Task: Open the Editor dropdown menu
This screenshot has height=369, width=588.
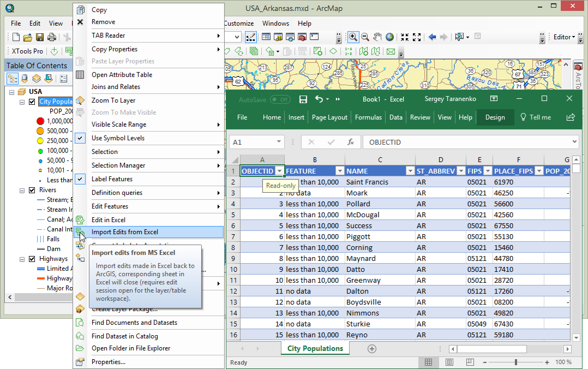Action: (564, 37)
